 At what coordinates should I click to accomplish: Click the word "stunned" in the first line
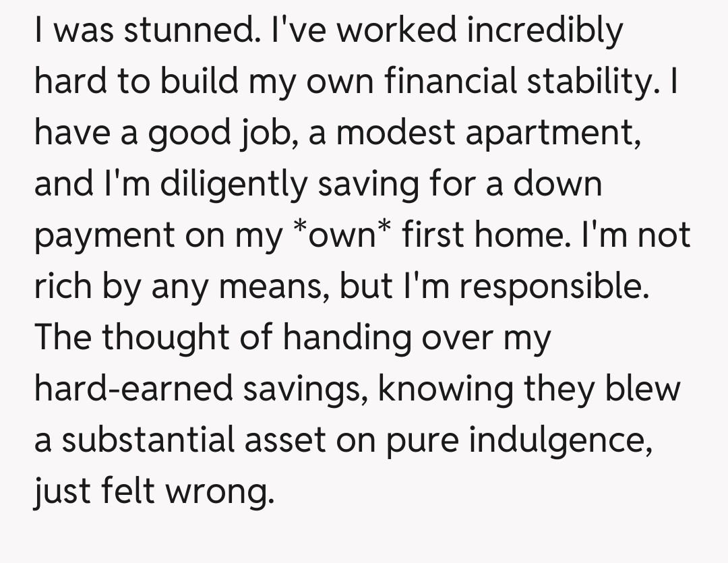coord(198,31)
